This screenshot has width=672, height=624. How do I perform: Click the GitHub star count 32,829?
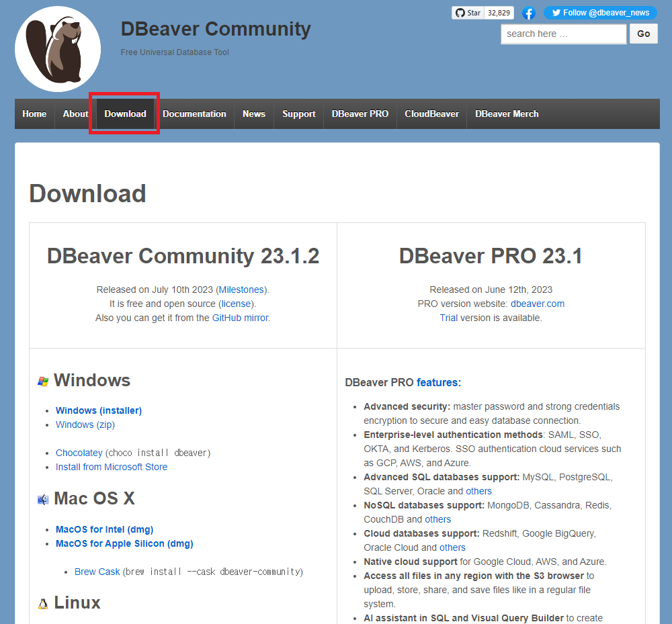tap(499, 13)
